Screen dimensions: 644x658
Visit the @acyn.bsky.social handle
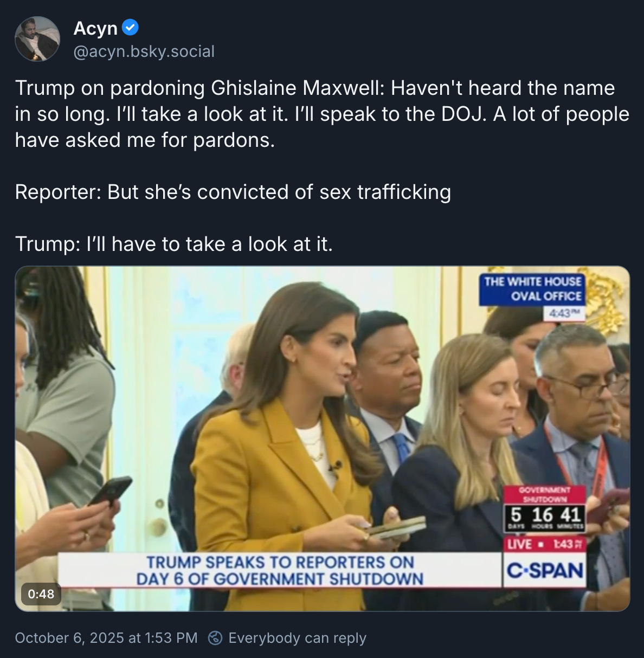click(x=144, y=51)
